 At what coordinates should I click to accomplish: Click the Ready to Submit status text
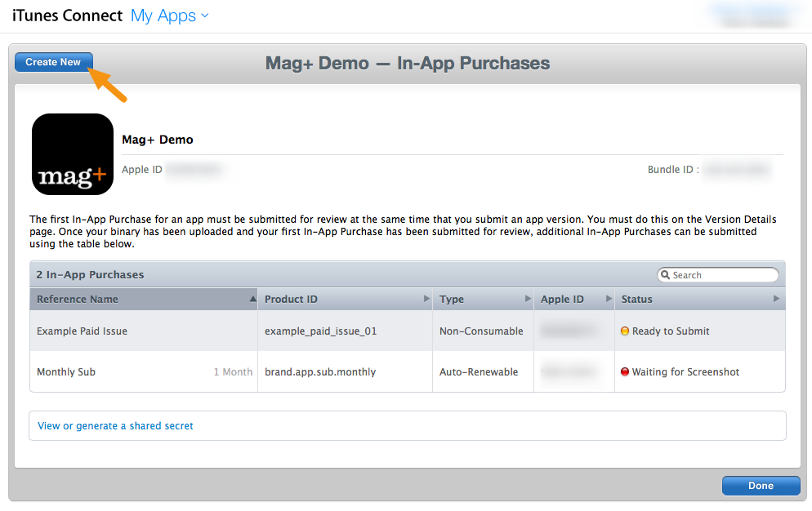pyautogui.click(x=671, y=331)
